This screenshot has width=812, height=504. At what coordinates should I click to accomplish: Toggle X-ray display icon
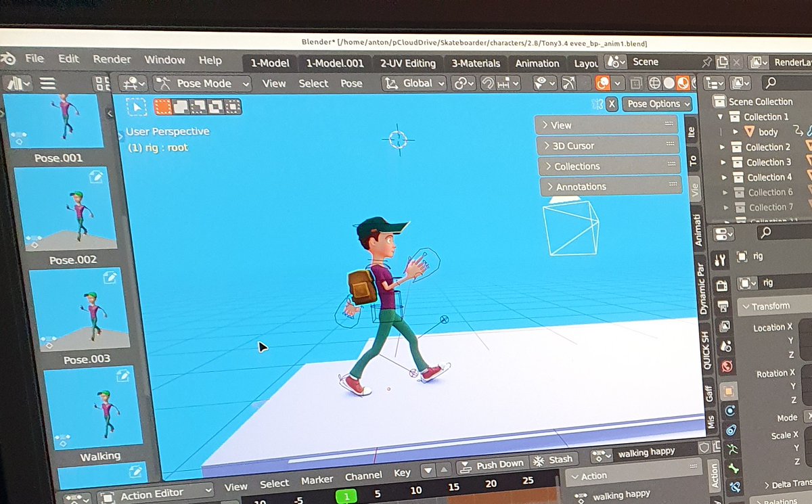636,84
